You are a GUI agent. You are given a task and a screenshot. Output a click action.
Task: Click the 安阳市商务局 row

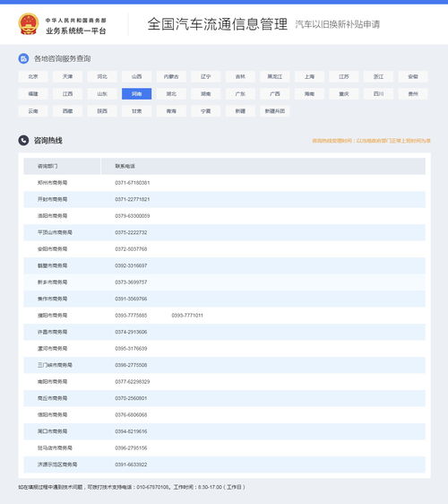point(224,248)
